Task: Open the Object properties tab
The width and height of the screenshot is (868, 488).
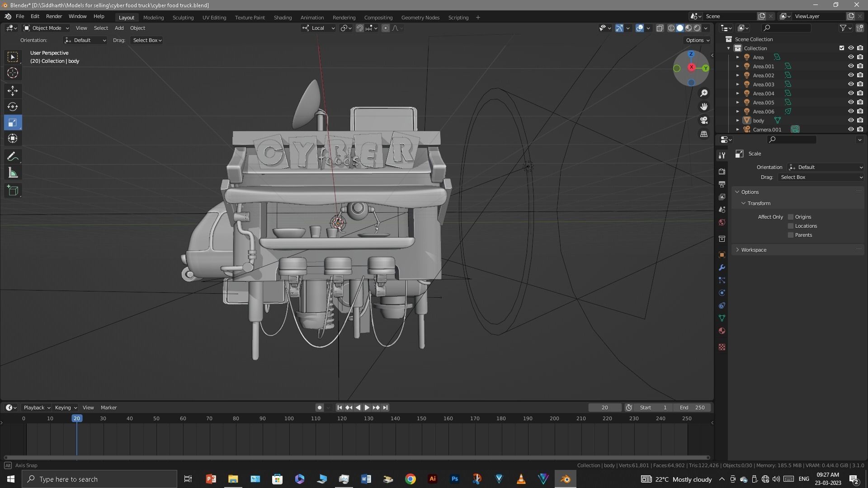Action: click(x=722, y=255)
